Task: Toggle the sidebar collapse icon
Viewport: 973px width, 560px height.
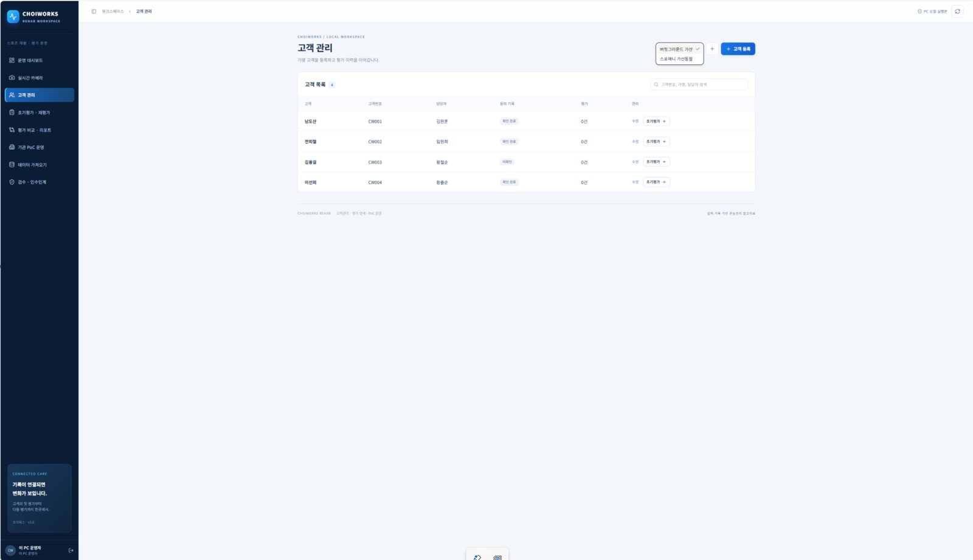Action: [94, 12]
